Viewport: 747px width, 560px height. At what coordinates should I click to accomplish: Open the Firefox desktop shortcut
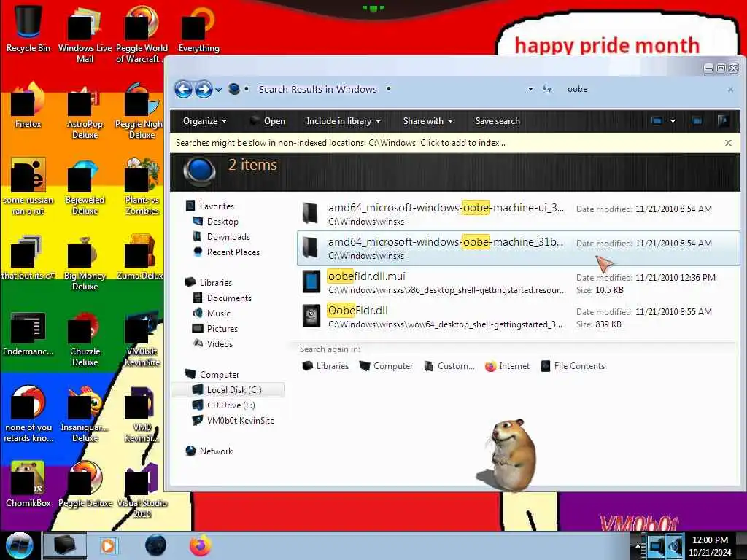coord(28,106)
